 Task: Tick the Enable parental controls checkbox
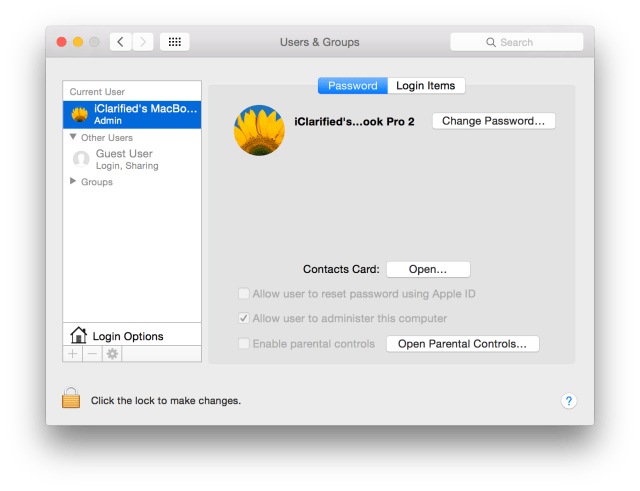tap(243, 344)
